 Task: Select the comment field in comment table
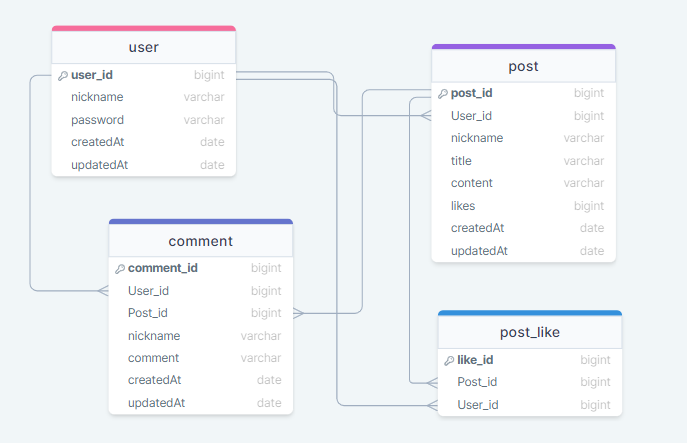(x=201, y=358)
